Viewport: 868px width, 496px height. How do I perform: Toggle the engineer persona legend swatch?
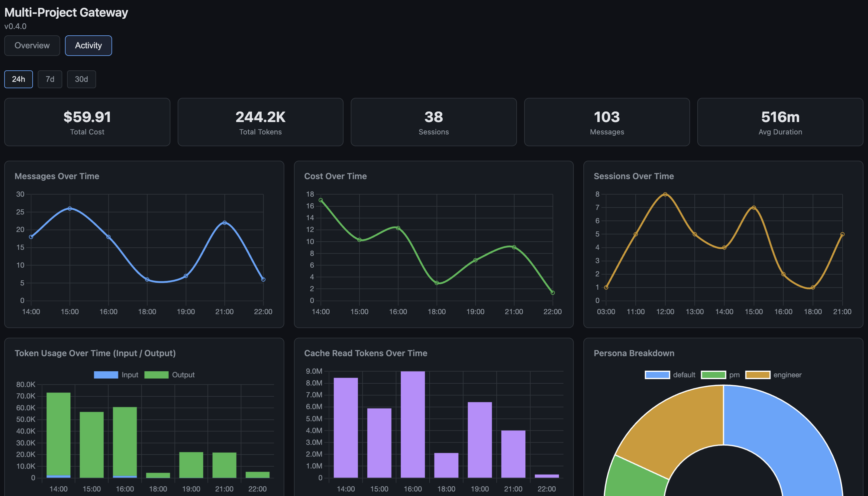tap(758, 375)
